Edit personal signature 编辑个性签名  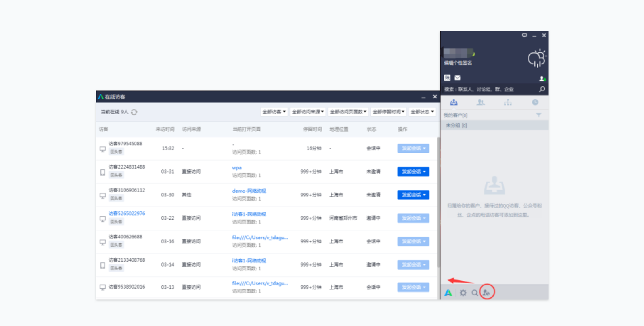coord(458,63)
